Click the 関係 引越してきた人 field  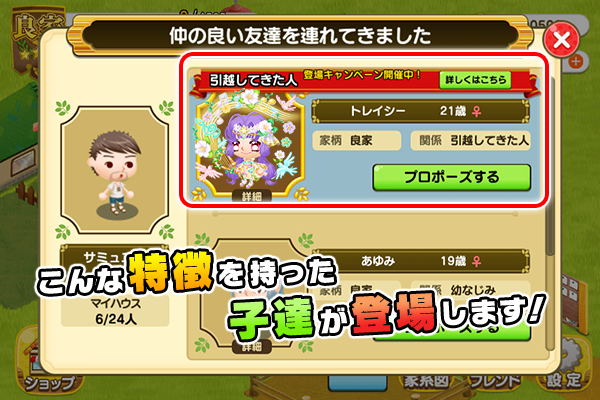coord(470,141)
